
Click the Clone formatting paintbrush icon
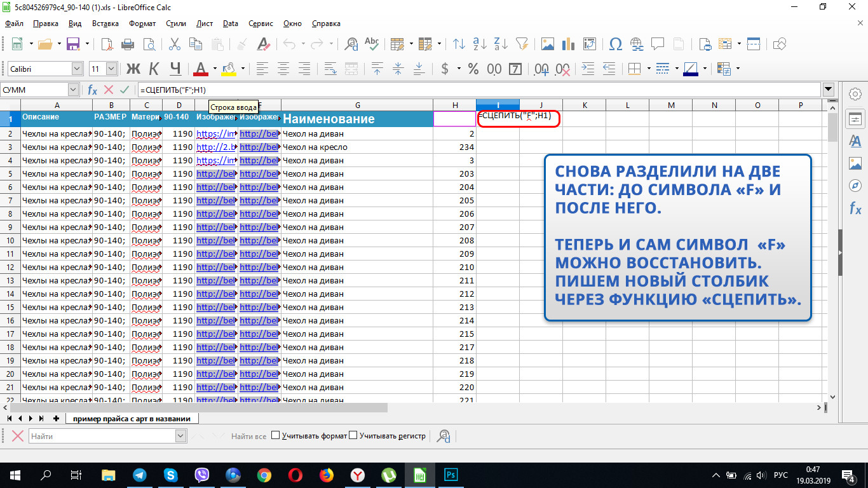tap(241, 44)
